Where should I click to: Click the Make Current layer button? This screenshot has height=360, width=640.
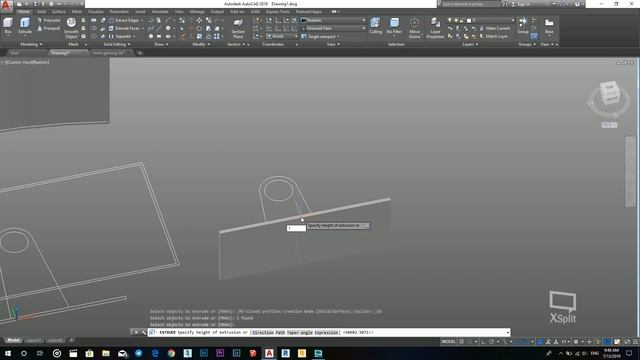click(495, 28)
